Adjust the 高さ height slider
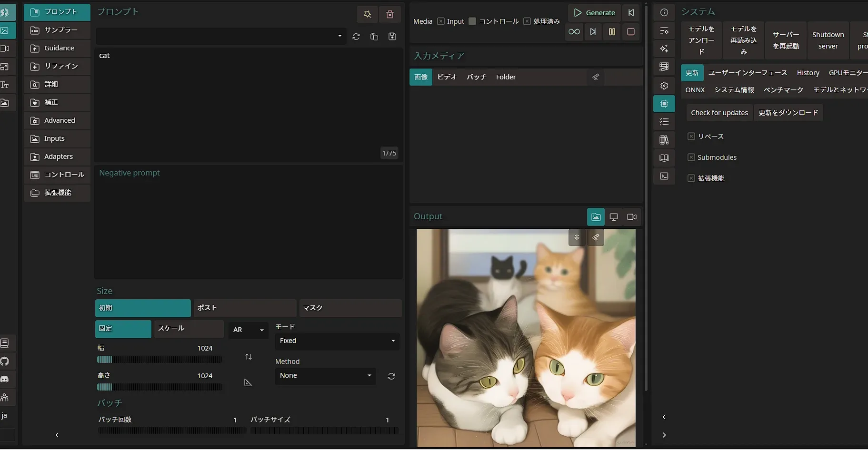 coord(160,387)
